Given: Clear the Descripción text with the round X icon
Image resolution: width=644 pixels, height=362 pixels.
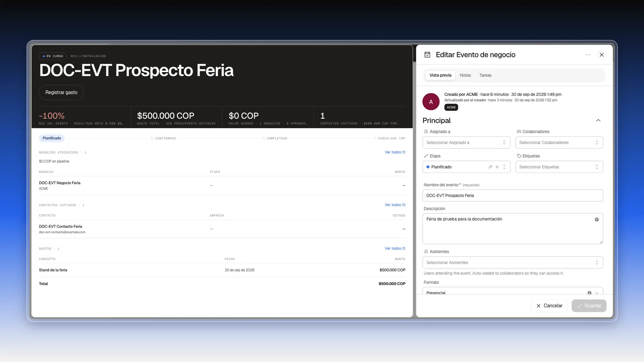Looking at the screenshot, I should (597, 220).
